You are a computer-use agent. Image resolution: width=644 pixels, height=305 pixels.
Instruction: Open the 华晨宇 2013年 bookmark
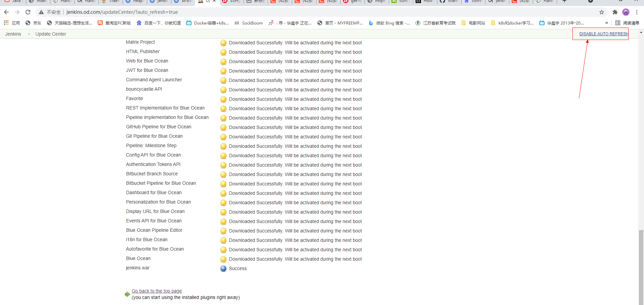pyautogui.click(x=562, y=23)
